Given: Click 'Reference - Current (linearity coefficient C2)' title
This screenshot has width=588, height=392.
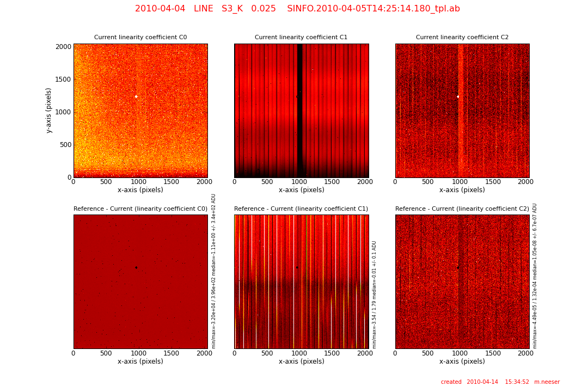Looking at the screenshot, I should click(462, 209).
